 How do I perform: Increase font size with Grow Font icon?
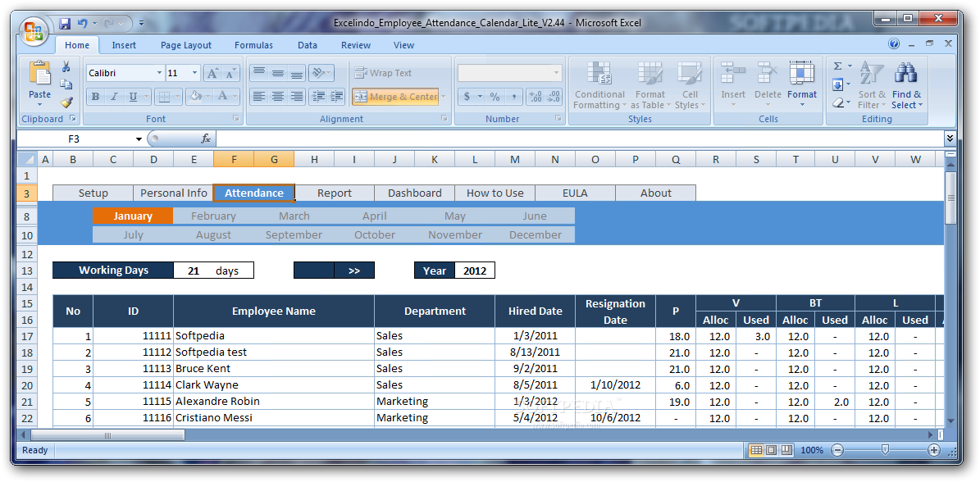212,73
